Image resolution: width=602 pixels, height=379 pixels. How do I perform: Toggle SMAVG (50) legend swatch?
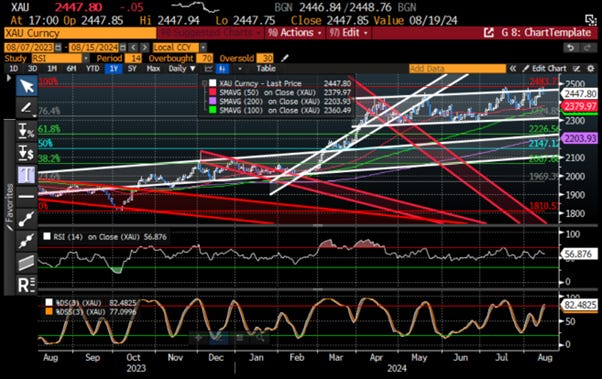(x=213, y=92)
